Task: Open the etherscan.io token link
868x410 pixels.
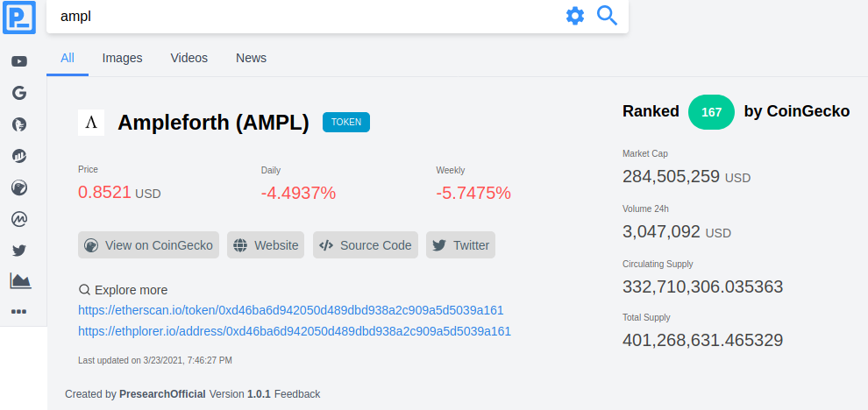Action: 290,310
